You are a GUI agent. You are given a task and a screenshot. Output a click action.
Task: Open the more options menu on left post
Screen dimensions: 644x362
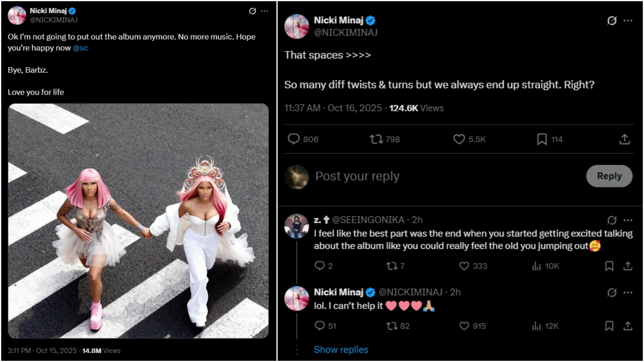coord(265,11)
